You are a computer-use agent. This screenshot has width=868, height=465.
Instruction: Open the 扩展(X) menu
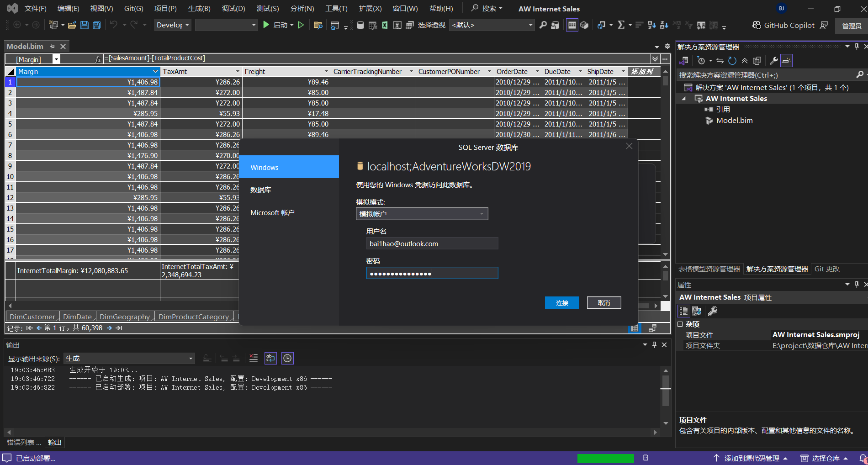(x=370, y=9)
